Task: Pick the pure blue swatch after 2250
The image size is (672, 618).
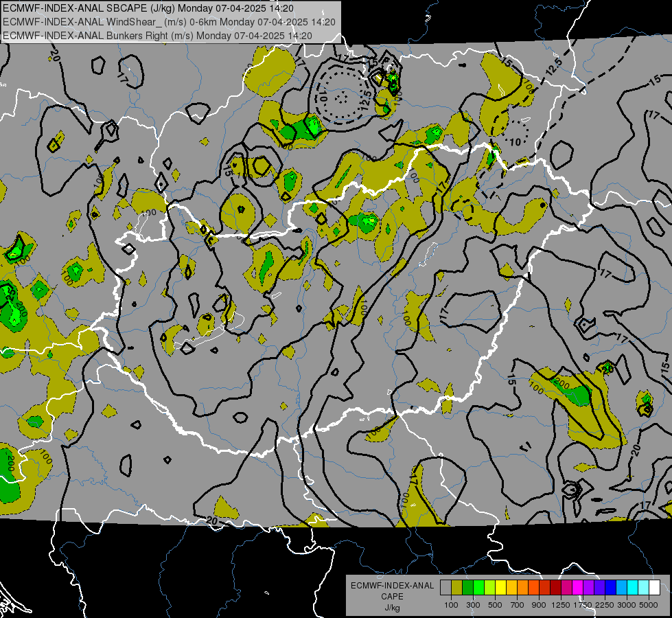Action: coord(610,588)
